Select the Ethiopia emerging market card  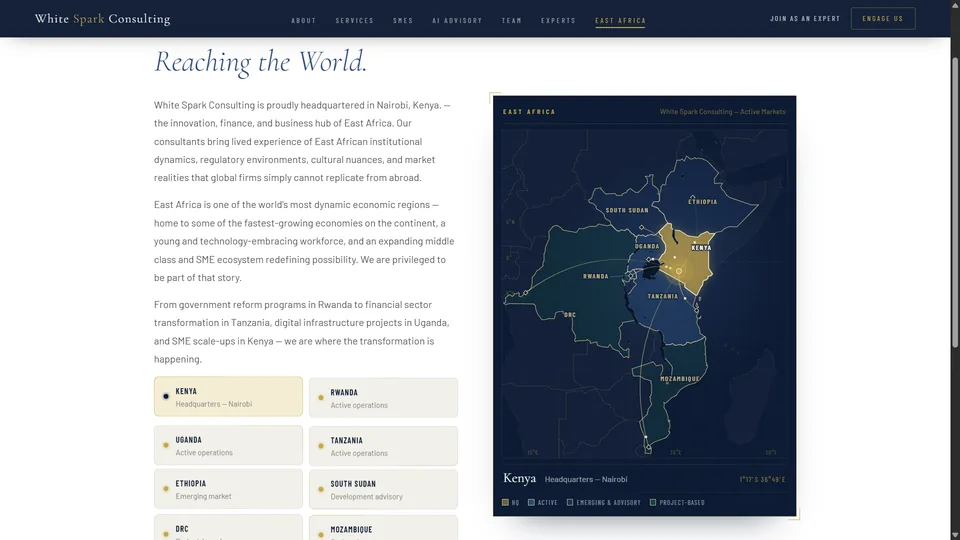tap(228, 489)
